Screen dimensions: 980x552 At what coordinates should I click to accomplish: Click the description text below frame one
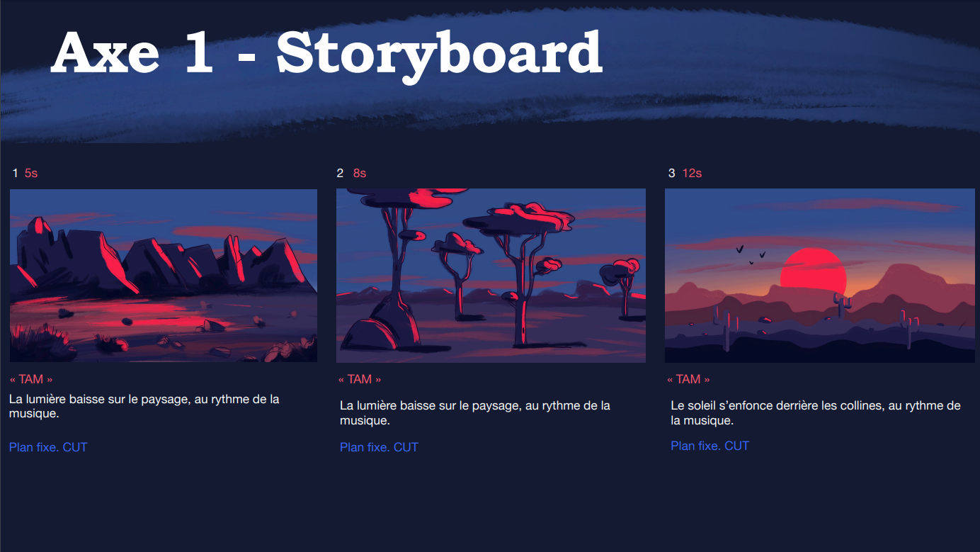tap(144, 406)
